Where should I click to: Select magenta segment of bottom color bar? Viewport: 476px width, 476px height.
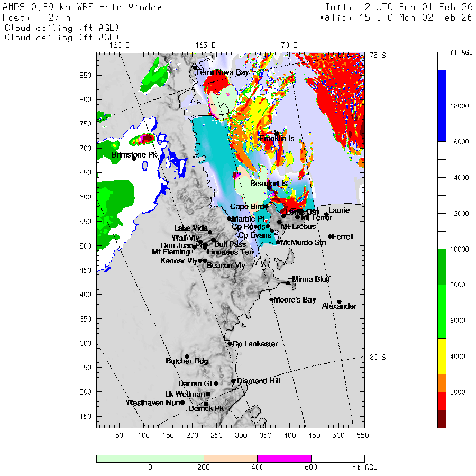pos(284,459)
